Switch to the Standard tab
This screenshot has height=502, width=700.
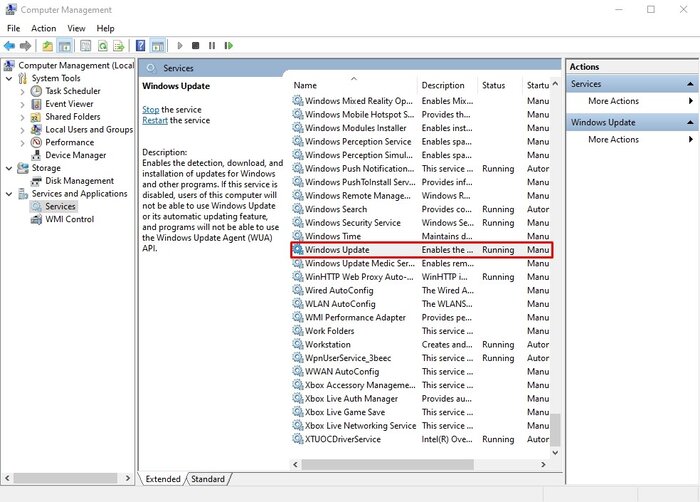click(x=208, y=479)
